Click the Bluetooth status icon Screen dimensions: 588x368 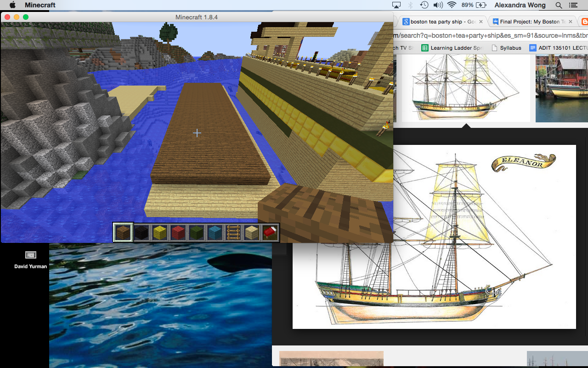[x=411, y=5]
